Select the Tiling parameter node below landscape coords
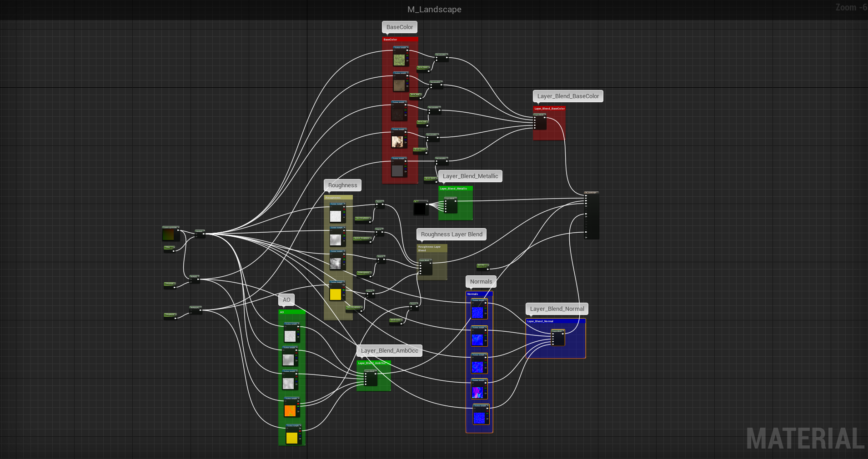 (170, 249)
